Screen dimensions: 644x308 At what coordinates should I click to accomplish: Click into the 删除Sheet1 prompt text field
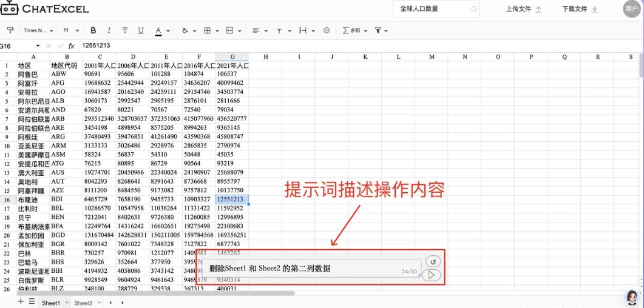click(303, 268)
